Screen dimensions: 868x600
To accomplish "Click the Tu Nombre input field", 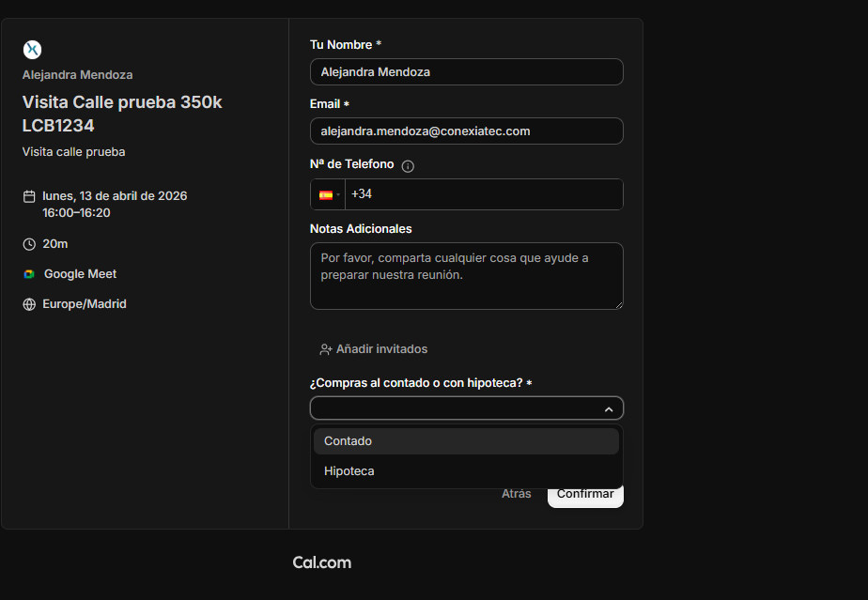I will (x=466, y=72).
